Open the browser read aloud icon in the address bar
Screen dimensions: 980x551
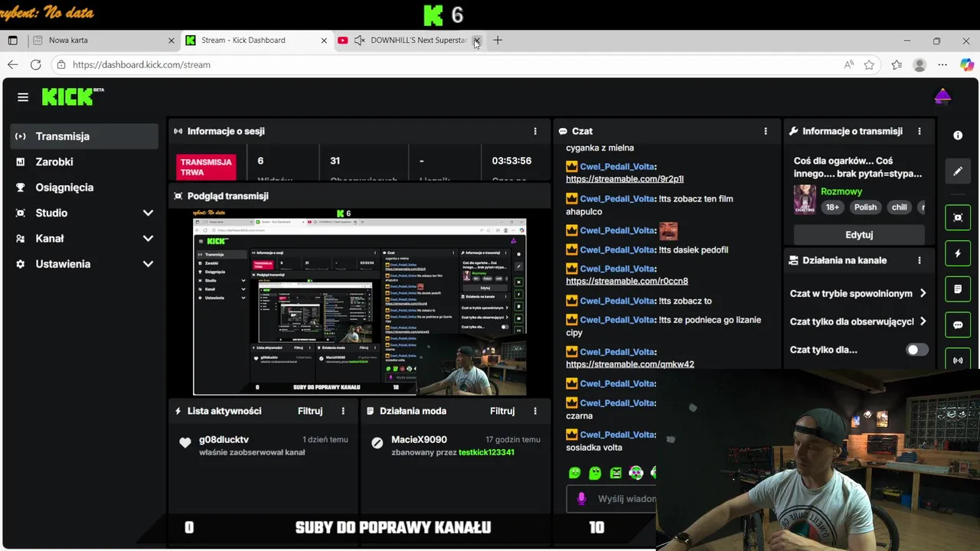click(x=848, y=65)
